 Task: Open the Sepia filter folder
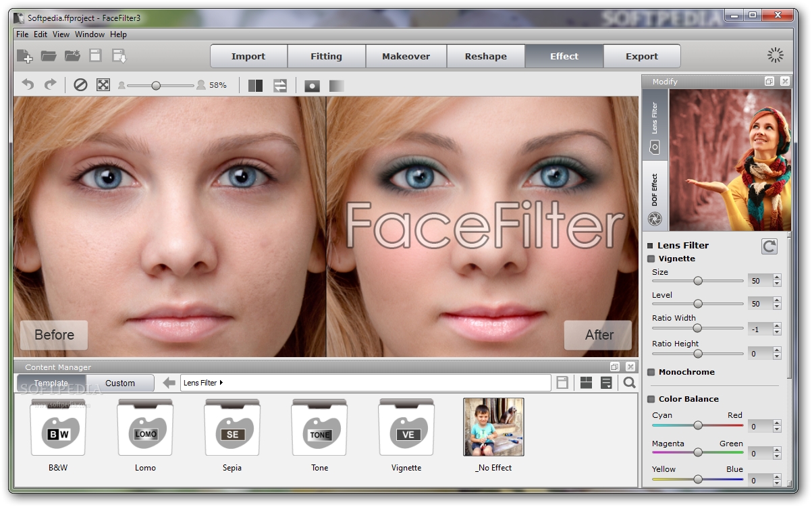(232, 435)
